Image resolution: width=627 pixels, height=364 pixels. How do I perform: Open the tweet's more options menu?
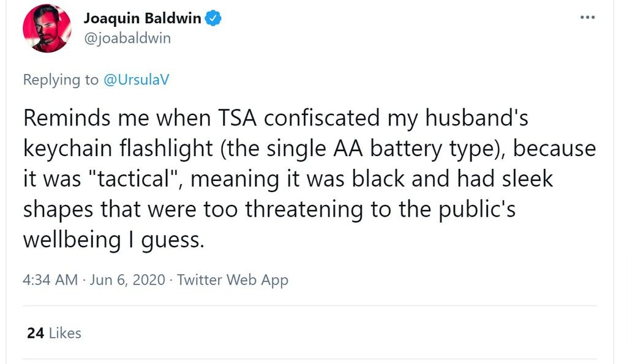pos(587,17)
